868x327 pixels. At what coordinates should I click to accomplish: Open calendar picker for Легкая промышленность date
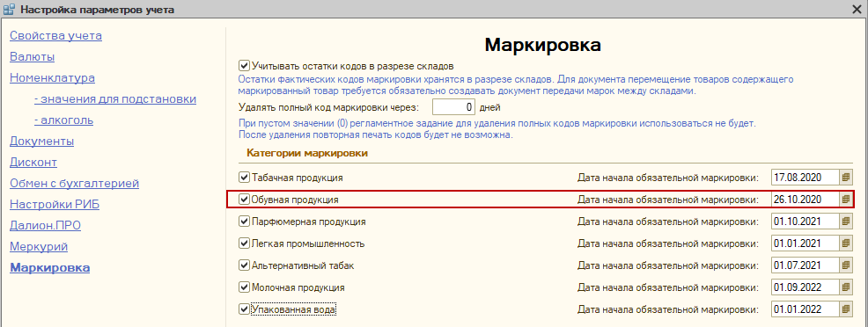[846, 243]
